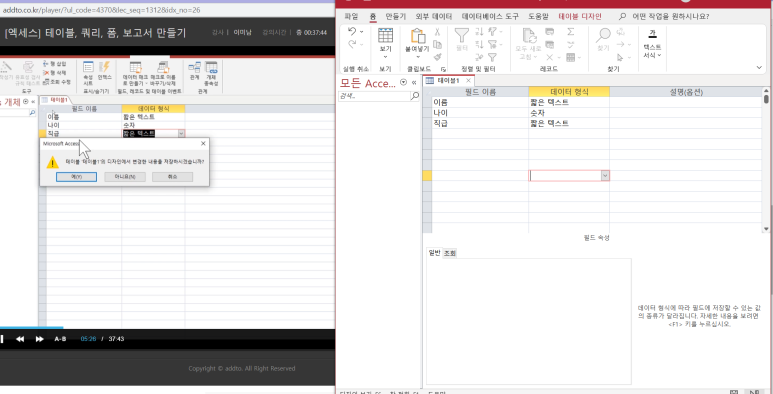Click the Redo icon in Access ribbon
The image size is (773, 394).
(x=352, y=44)
